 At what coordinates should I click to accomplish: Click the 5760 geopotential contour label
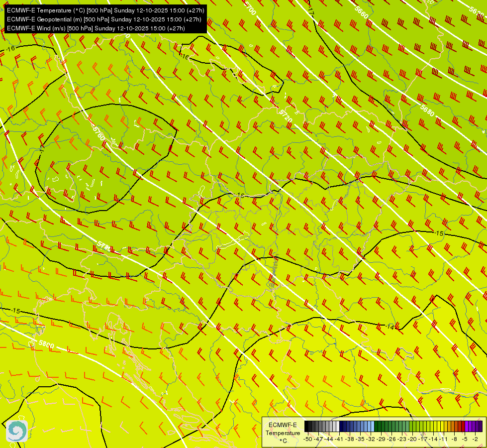click(x=99, y=133)
